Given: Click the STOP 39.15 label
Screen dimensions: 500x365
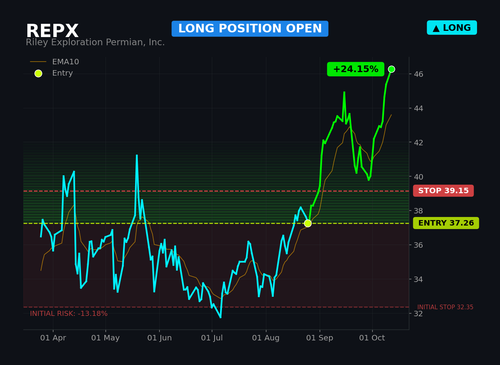Looking at the screenshot, I should coord(443,191).
